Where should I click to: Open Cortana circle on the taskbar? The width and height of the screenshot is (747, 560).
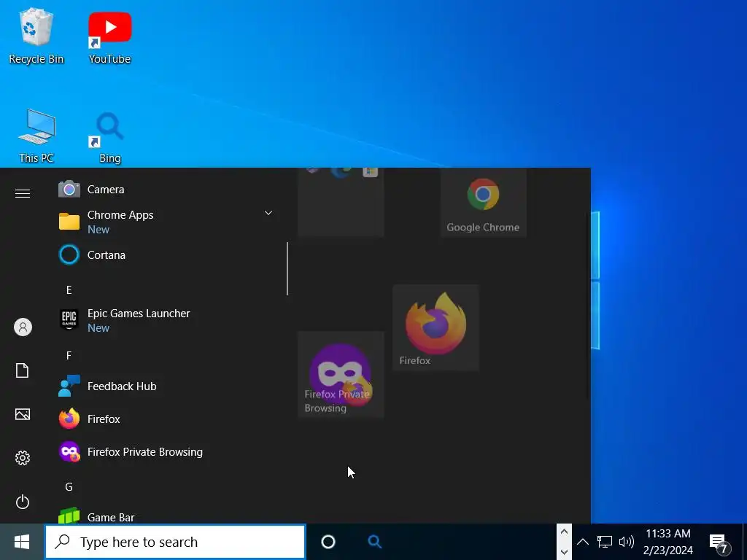328,542
